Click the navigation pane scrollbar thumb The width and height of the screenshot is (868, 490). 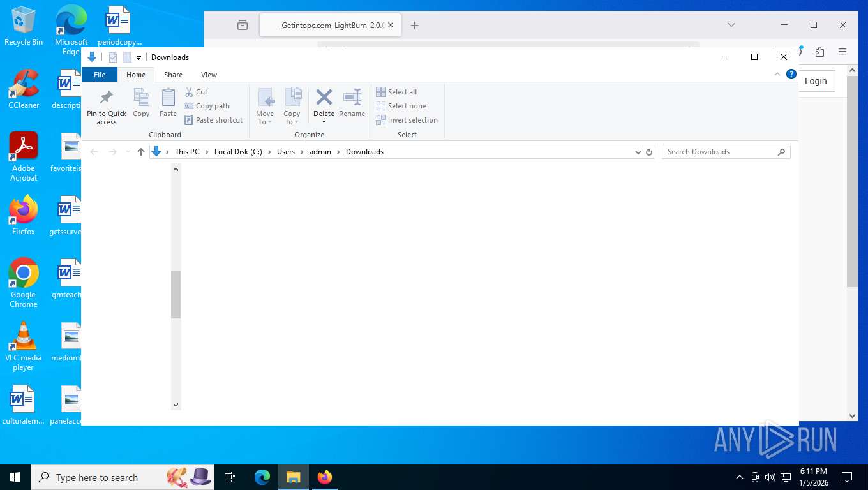176,294
